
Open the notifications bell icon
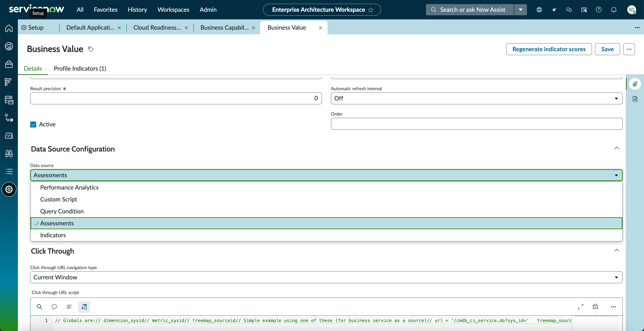(x=614, y=10)
